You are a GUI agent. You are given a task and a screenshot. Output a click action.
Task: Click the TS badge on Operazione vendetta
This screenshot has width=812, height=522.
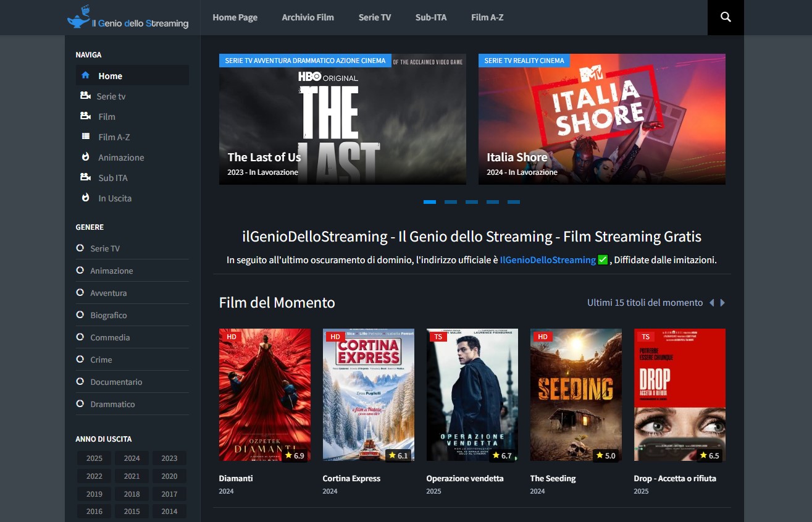[x=438, y=337]
